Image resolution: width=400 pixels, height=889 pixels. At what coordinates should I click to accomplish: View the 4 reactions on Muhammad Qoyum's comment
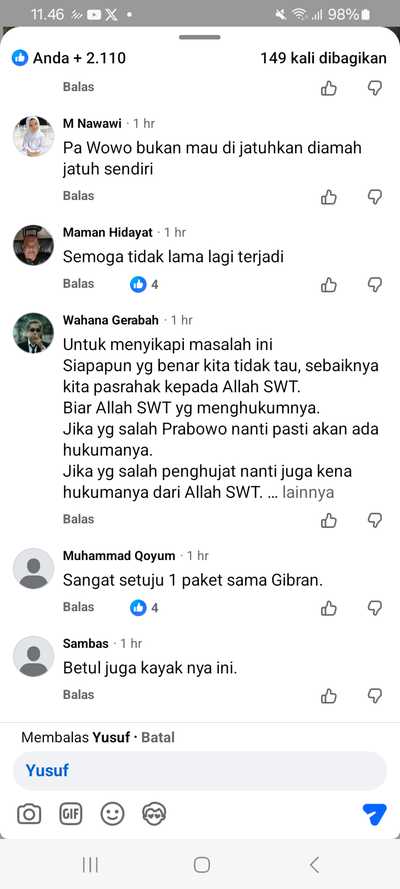(144, 608)
